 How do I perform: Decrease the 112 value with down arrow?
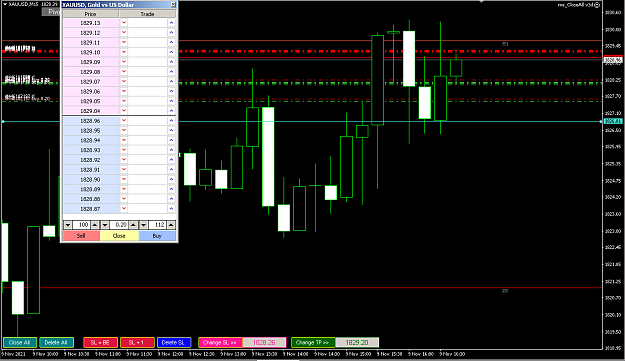click(x=143, y=225)
